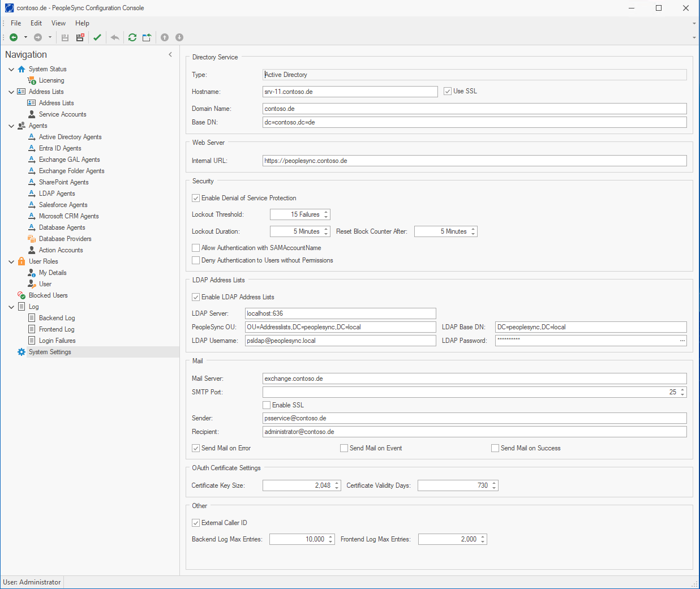Viewport: 700px width, 589px height.
Task: Open SharePoint Agents node
Action: pos(63,182)
